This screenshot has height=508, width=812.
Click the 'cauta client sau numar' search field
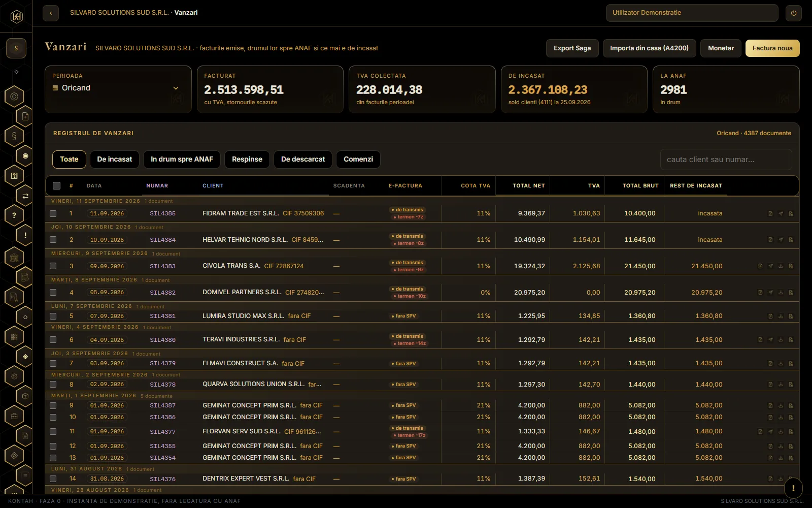pyautogui.click(x=726, y=160)
